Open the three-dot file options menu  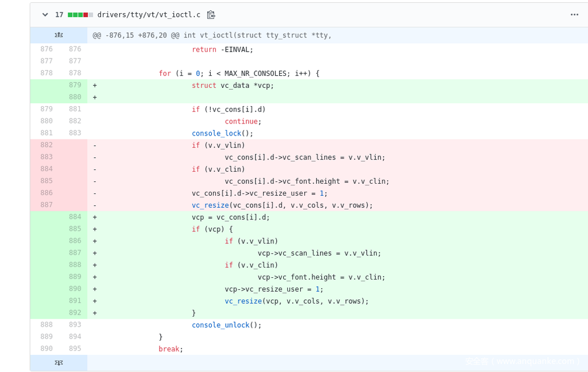pos(574,15)
